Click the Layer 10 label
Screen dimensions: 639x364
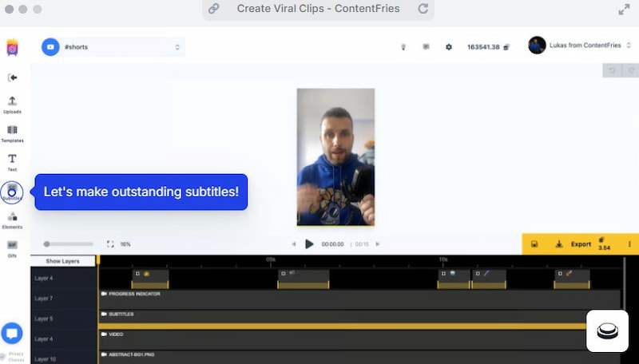pyautogui.click(x=45, y=359)
